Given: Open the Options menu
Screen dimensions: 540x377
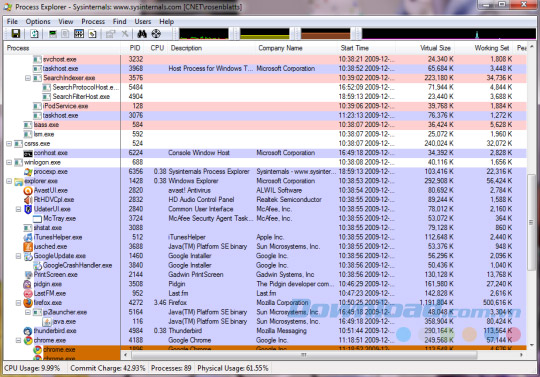Looking at the screenshot, I should point(38,21).
